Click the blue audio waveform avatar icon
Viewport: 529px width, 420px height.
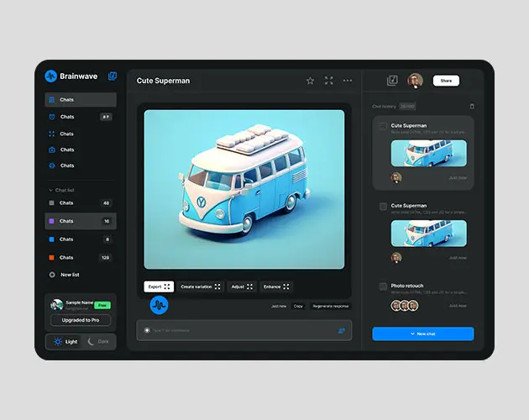159,305
